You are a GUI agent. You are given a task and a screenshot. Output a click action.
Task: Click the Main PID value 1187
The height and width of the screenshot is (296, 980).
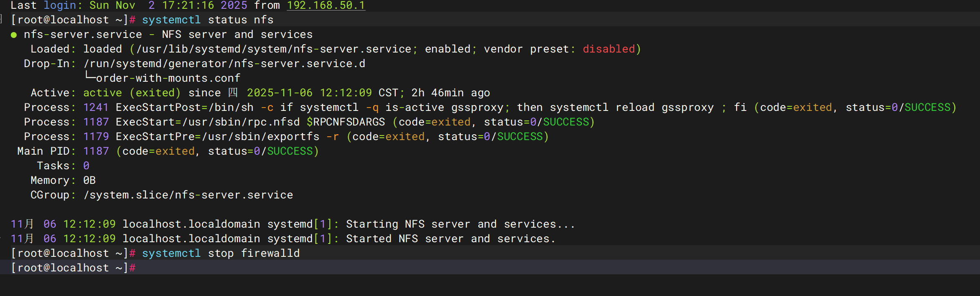point(96,151)
